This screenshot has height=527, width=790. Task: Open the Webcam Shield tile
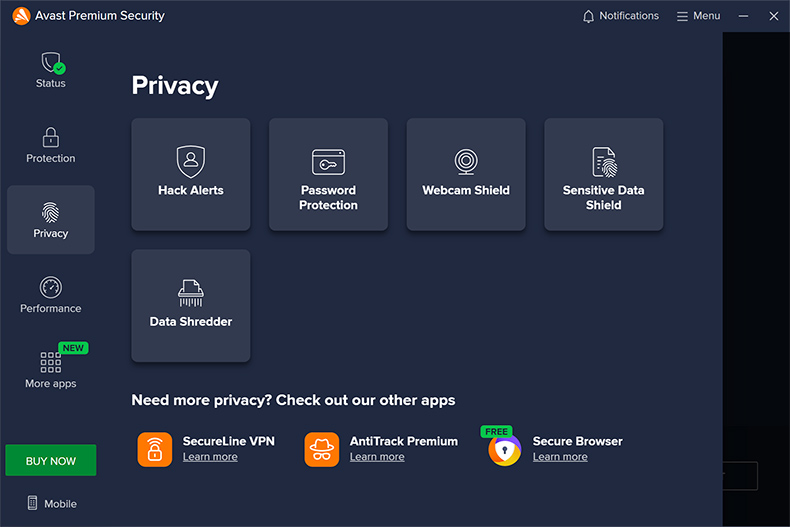[x=466, y=174]
